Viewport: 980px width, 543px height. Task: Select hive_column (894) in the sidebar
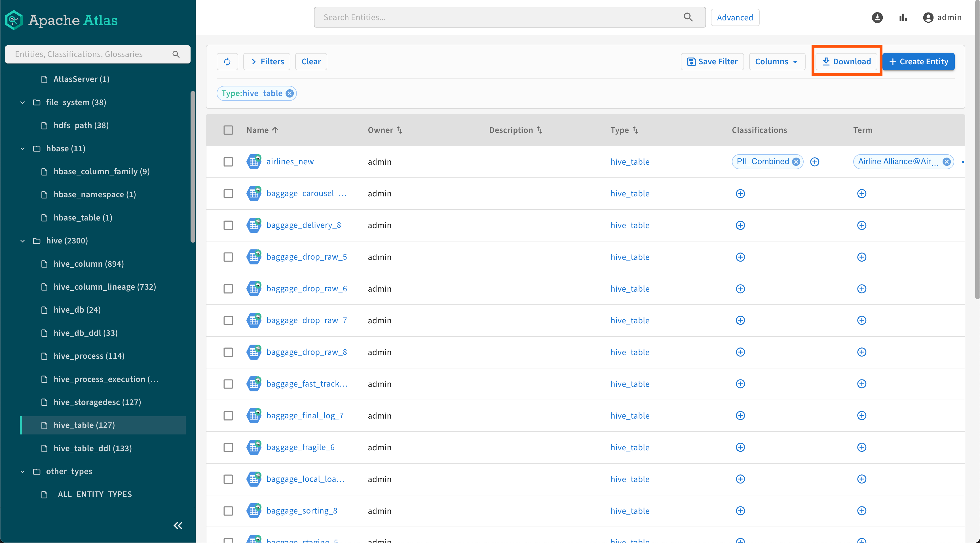click(x=88, y=264)
